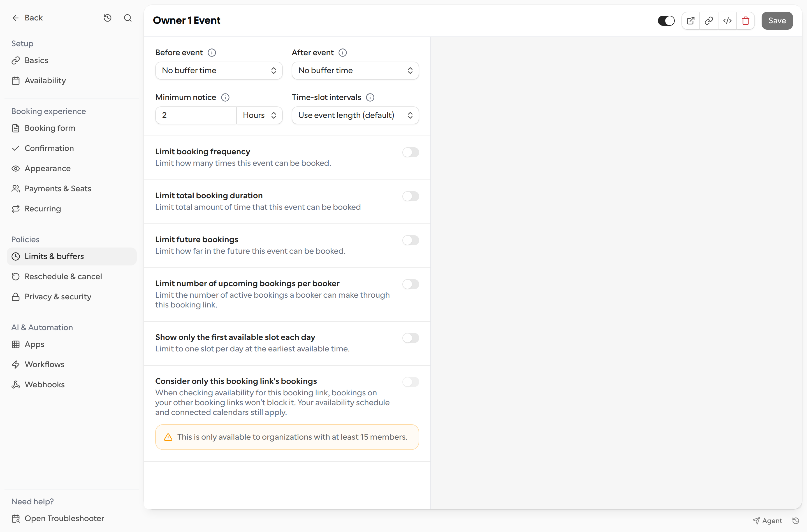Open Confirmation section in sidebar

click(72, 148)
